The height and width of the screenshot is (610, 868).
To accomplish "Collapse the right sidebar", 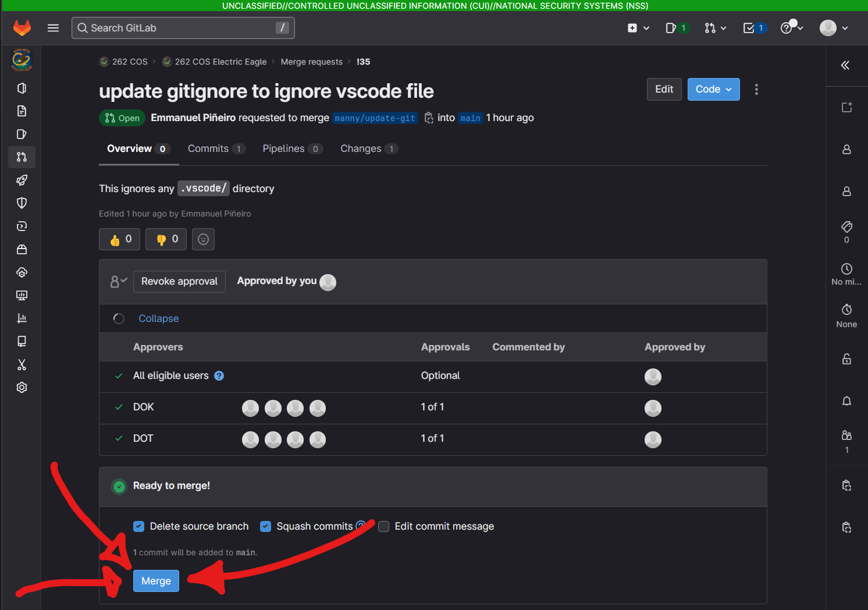I will click(845, 65).
